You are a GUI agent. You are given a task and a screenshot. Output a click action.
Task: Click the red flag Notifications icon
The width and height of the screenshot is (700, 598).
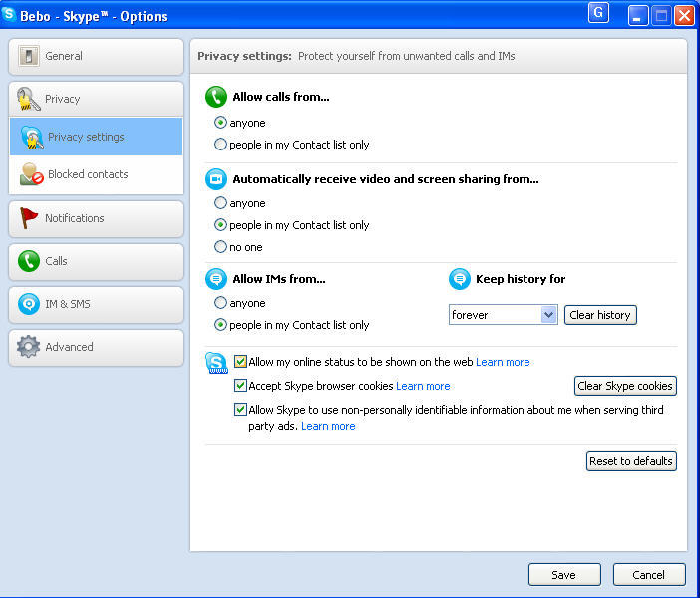(29, 218)
